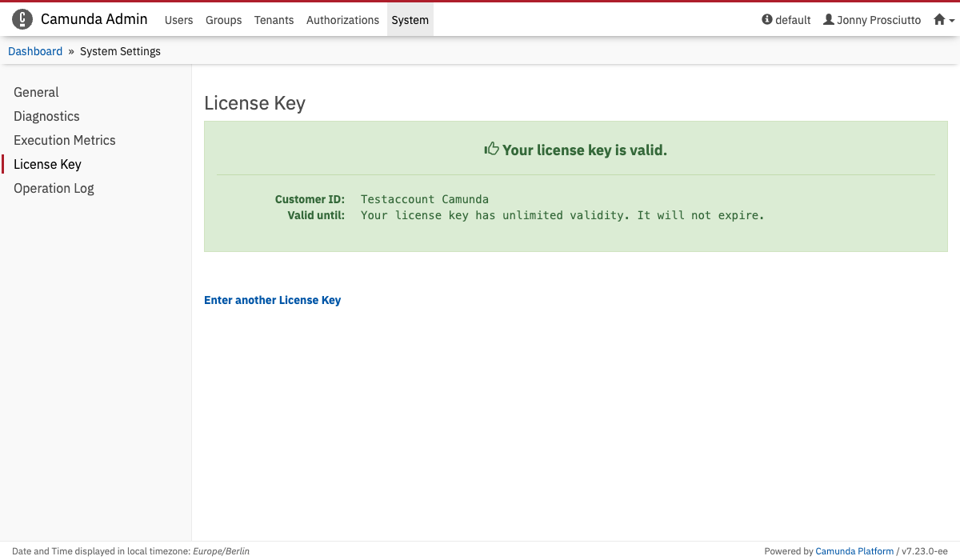The height and width of the screenshot is (560, 960).
Task: Click the thumbs-up icon in the banner
Action: 491,150
